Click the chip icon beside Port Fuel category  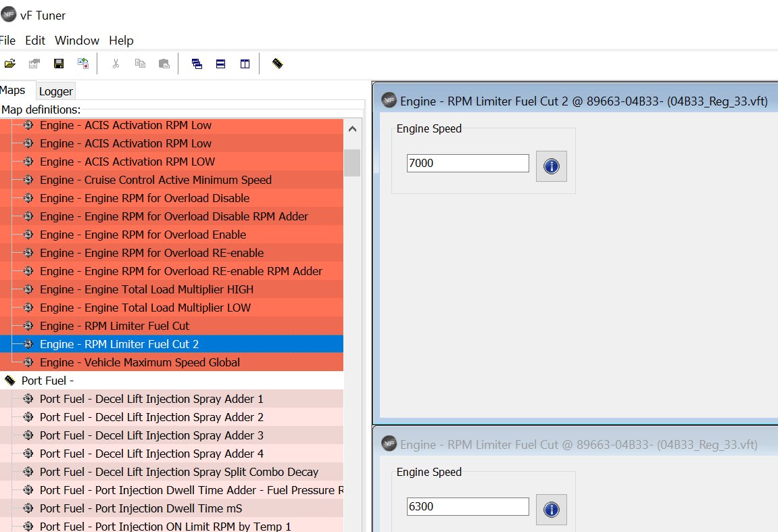[x=10, y=381]
